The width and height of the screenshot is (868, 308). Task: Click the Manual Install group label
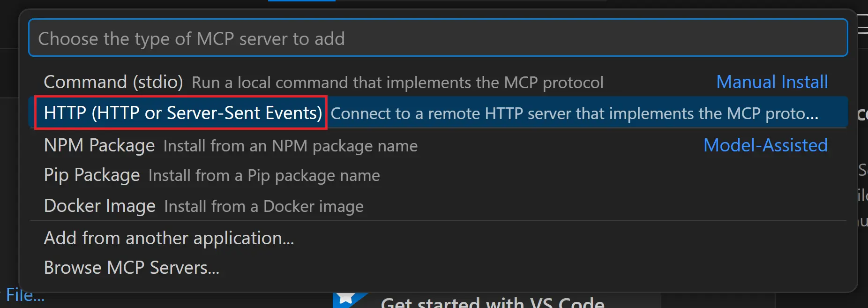point(772,83)
